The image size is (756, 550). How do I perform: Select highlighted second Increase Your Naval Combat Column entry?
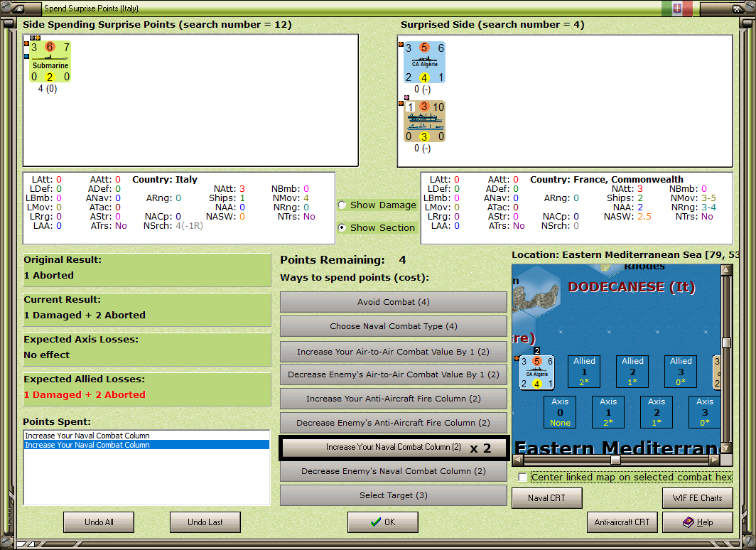click(x=146, y=445)
